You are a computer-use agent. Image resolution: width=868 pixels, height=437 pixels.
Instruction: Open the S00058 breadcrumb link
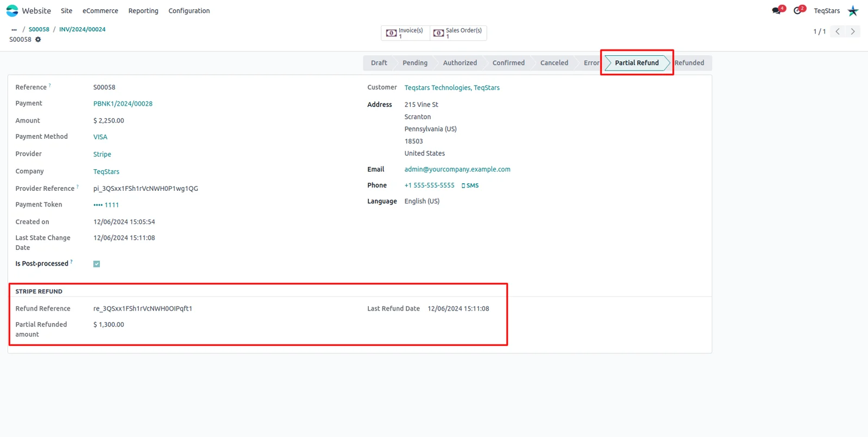39,30
